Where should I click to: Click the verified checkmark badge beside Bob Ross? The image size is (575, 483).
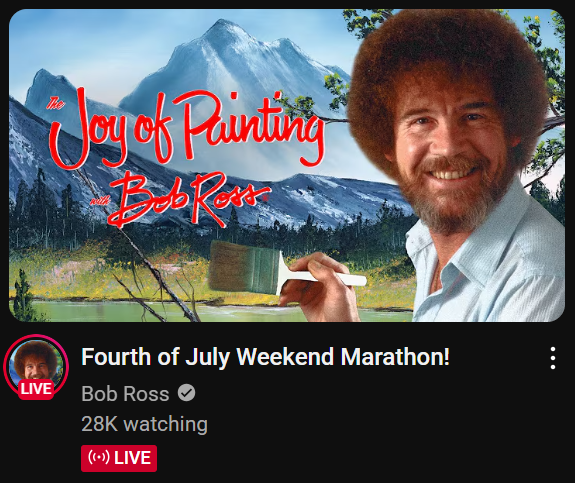click(x=186, y=394)
